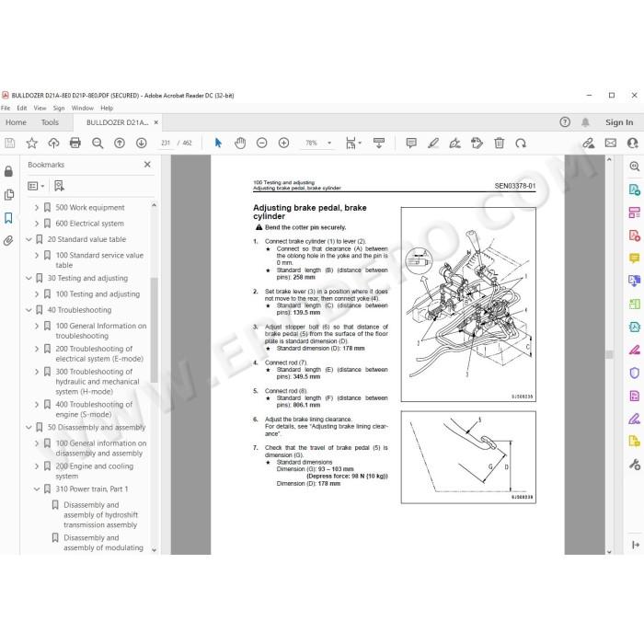Open Protect shield tool in right pane
Image resolution: width=644 pixels, height=644 pixels.
click(635, 373)
